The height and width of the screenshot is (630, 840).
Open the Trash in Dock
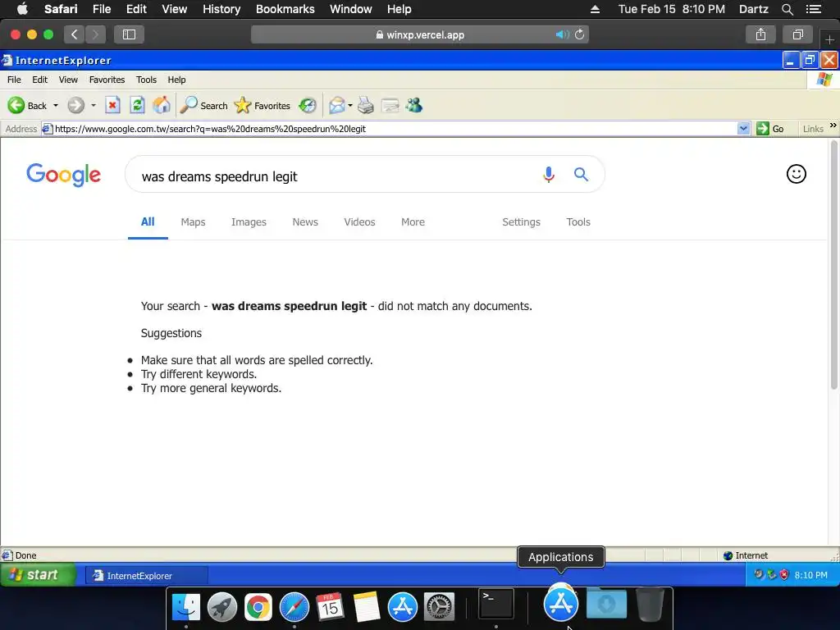pos(650,605)
